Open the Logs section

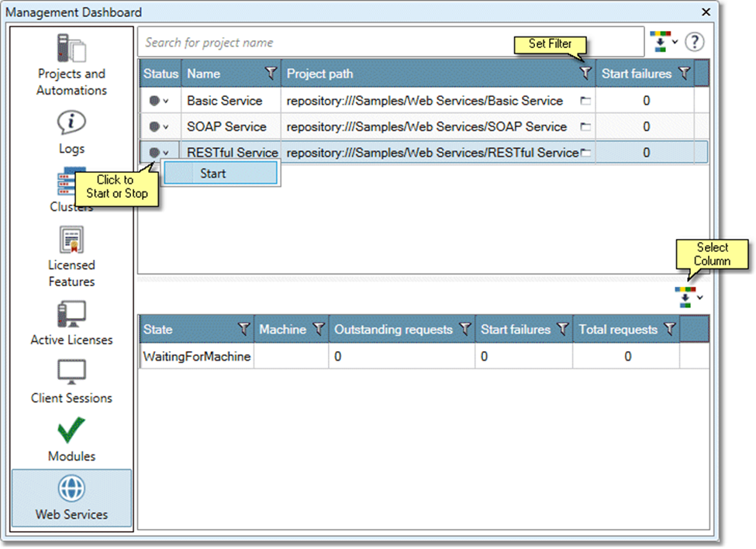point(71,132)
